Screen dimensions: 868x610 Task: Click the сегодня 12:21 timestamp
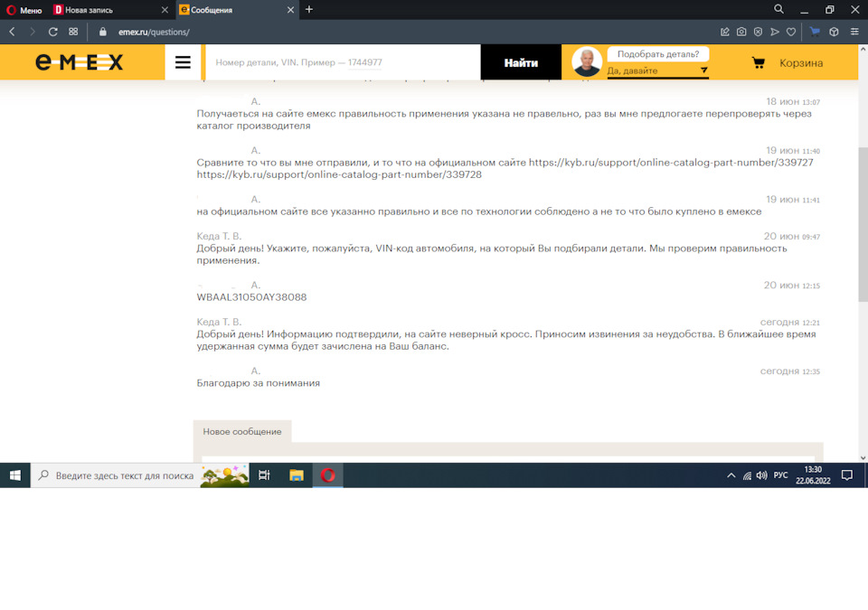click(x=790, y=322)
